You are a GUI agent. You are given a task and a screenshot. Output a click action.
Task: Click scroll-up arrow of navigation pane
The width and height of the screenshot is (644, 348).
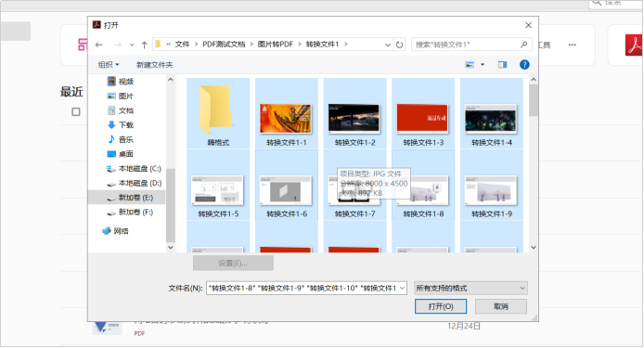pos(171,79)
